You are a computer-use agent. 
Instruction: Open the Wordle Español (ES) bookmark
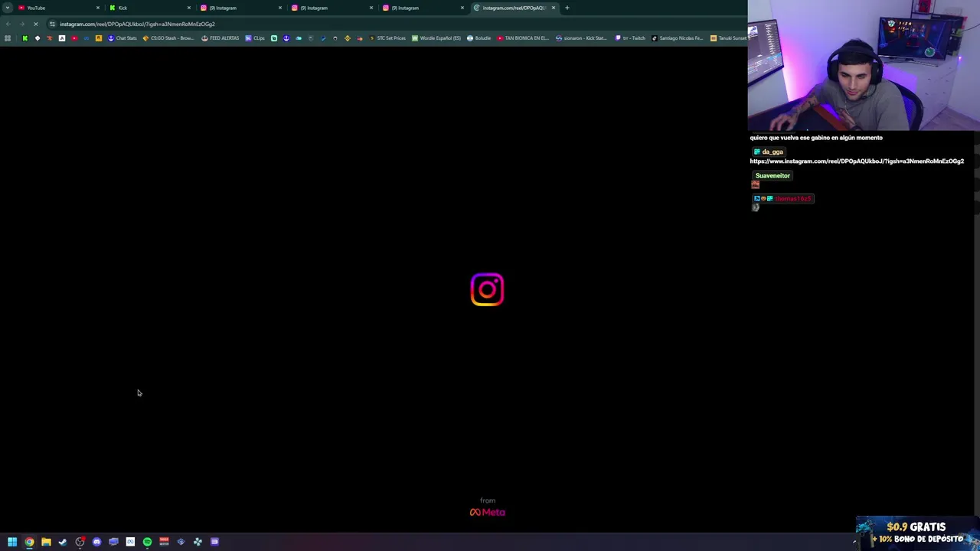tap(436, 38)
